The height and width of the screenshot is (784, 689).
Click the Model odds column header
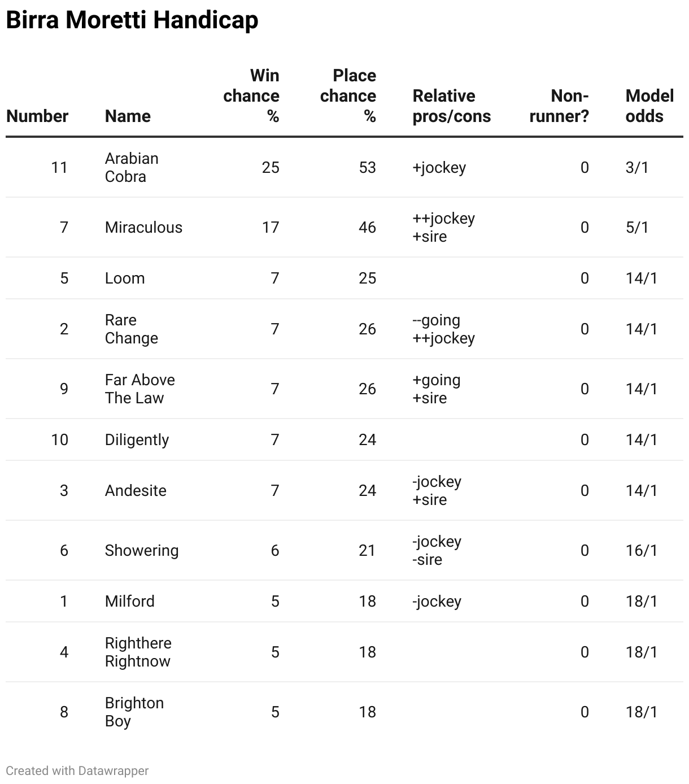(x=649, y=106)
